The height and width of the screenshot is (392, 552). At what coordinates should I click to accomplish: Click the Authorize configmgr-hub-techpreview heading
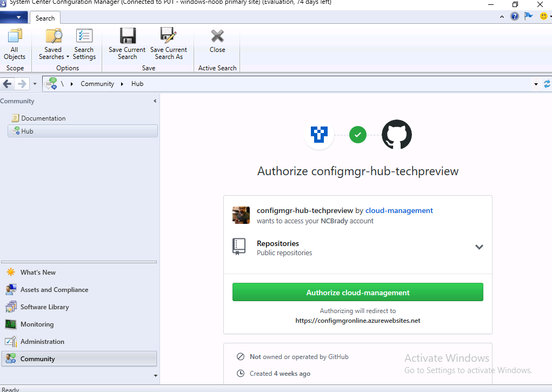(358, 171)
